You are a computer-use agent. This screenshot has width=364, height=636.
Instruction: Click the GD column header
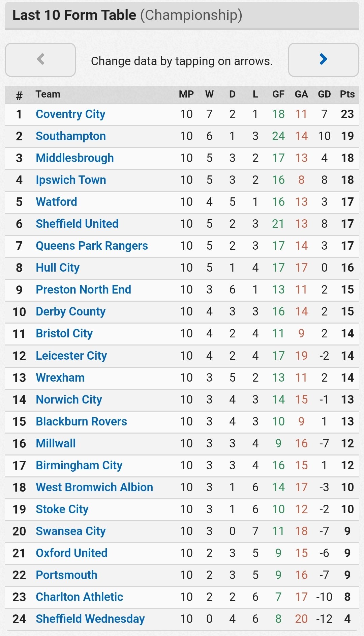pos(324,94)
